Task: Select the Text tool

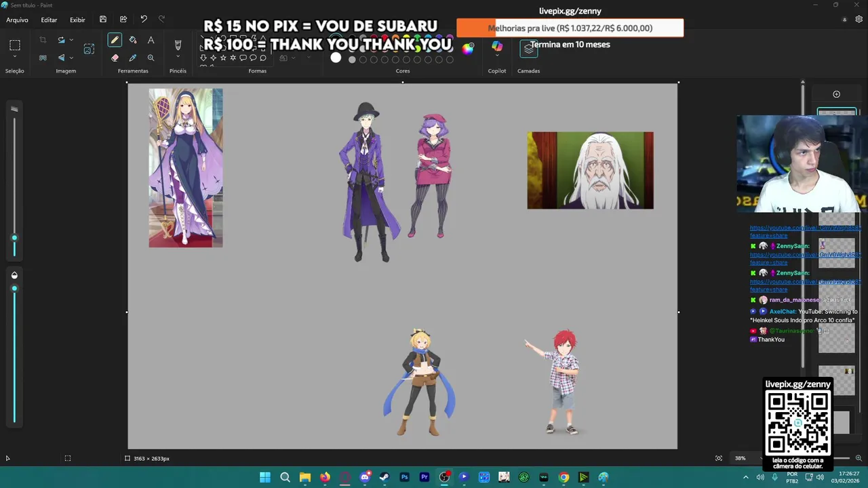Action: click(151, 41)
